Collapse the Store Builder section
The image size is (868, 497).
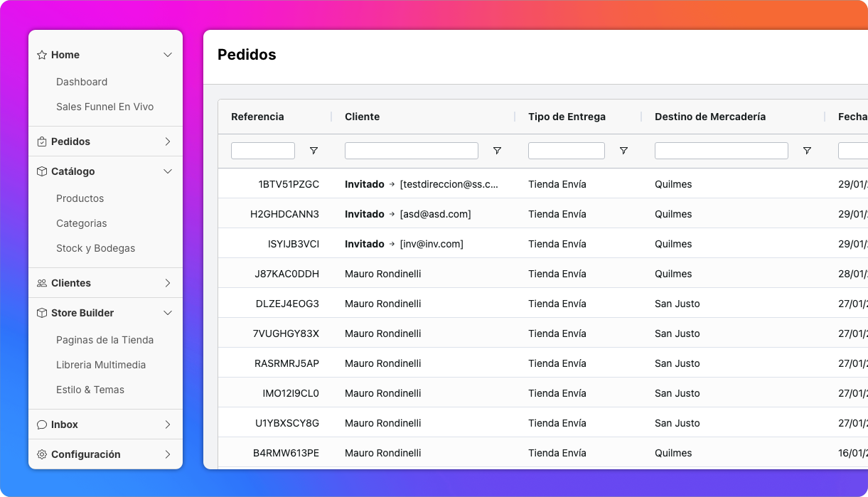(168, 313)
